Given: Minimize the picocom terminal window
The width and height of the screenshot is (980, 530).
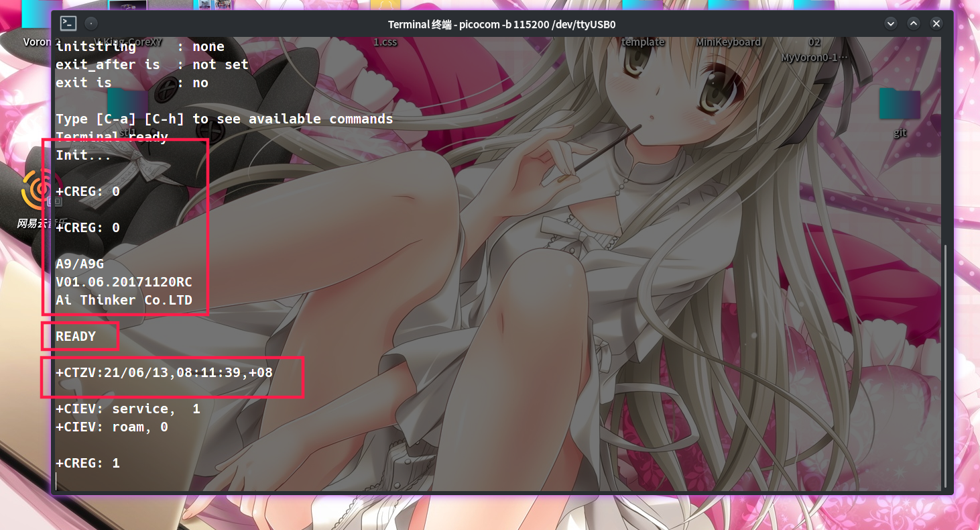Looking at the screenshot, I should click(891, 23).
